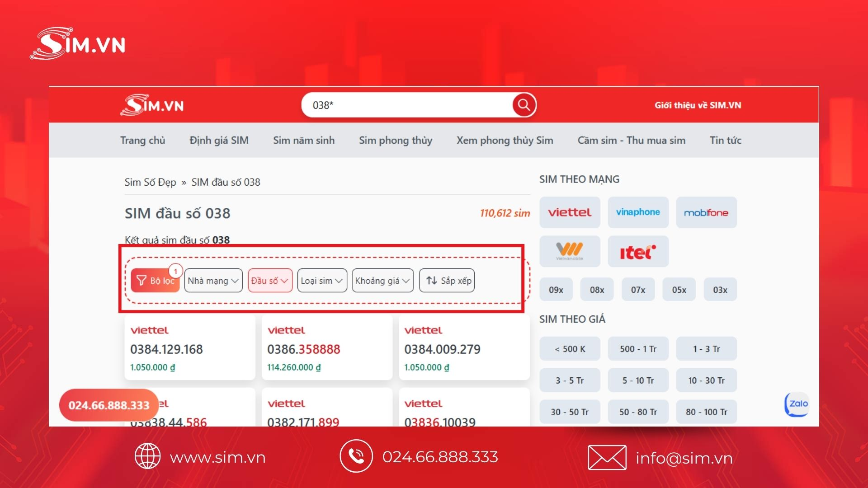
Task: Click SIM đầu số 038 breadcrumb text
Action: (226, 182)
